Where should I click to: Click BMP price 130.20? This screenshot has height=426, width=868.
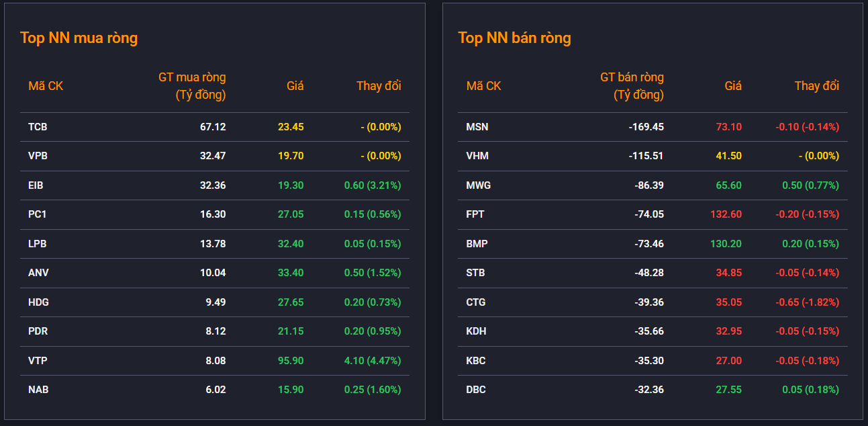(726, 244)
